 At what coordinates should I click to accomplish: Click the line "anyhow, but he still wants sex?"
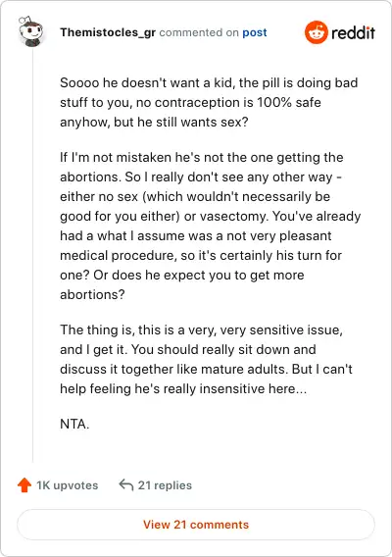point(154,122)
